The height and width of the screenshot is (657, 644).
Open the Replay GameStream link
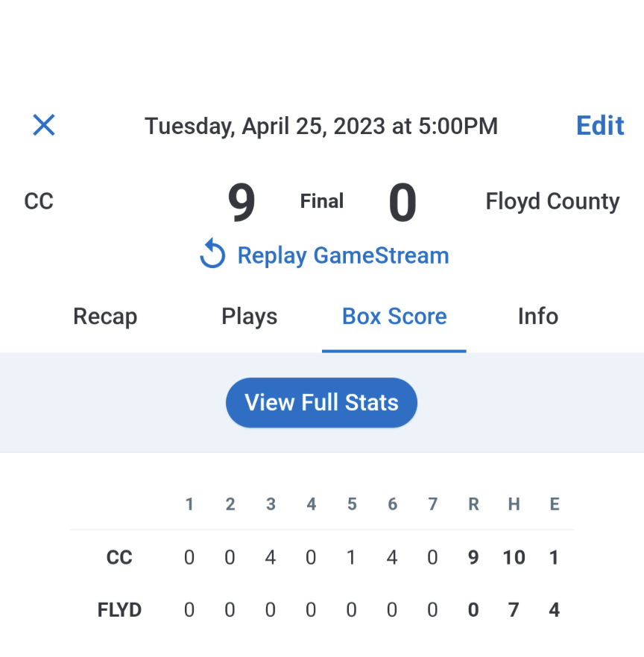tap(343, 256)
